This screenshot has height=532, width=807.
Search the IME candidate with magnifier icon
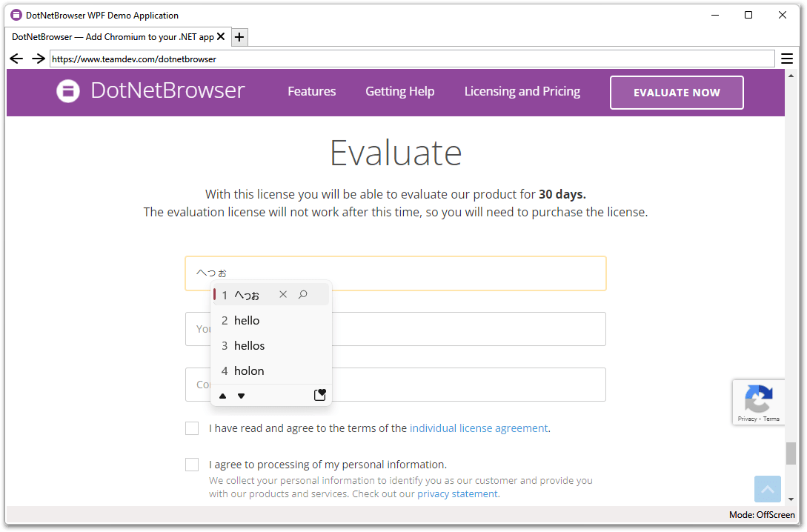pyautogui.click(x=303, y=295)
